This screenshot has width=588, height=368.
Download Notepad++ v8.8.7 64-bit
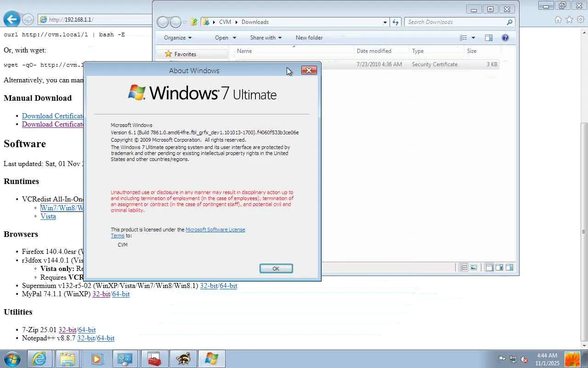(x=106, y=338)
